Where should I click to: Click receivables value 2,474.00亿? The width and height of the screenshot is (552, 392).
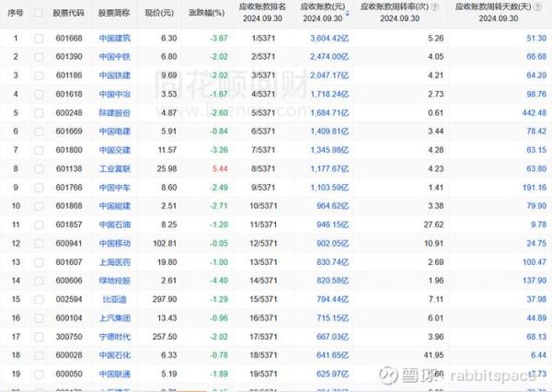pyautogui.click(x=329, y=57)
